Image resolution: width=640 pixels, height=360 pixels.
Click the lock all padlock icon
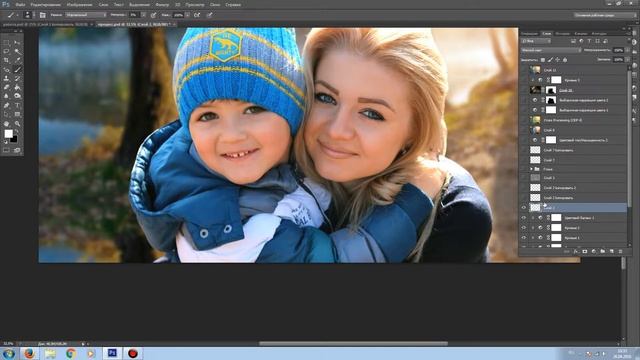tap(565, 60)
